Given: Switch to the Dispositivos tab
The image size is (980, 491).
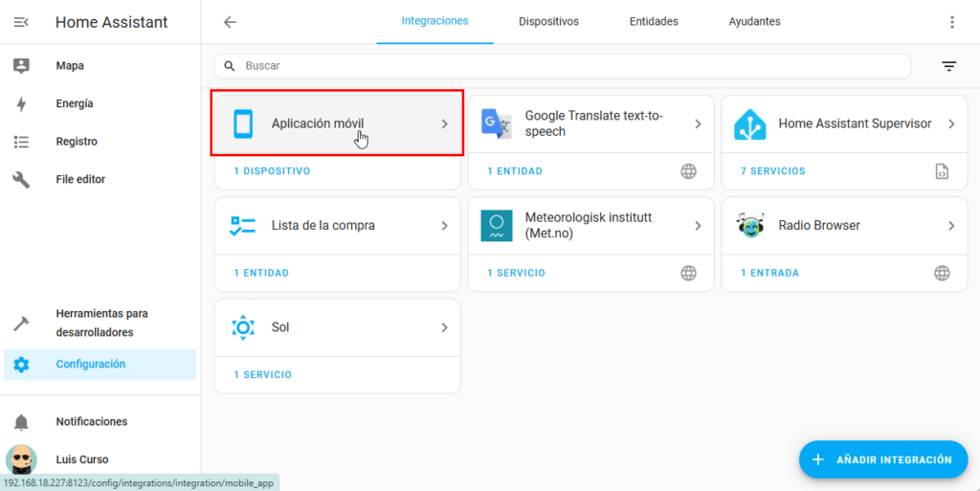Looking at the screenshot, I should tap(548, 21).
